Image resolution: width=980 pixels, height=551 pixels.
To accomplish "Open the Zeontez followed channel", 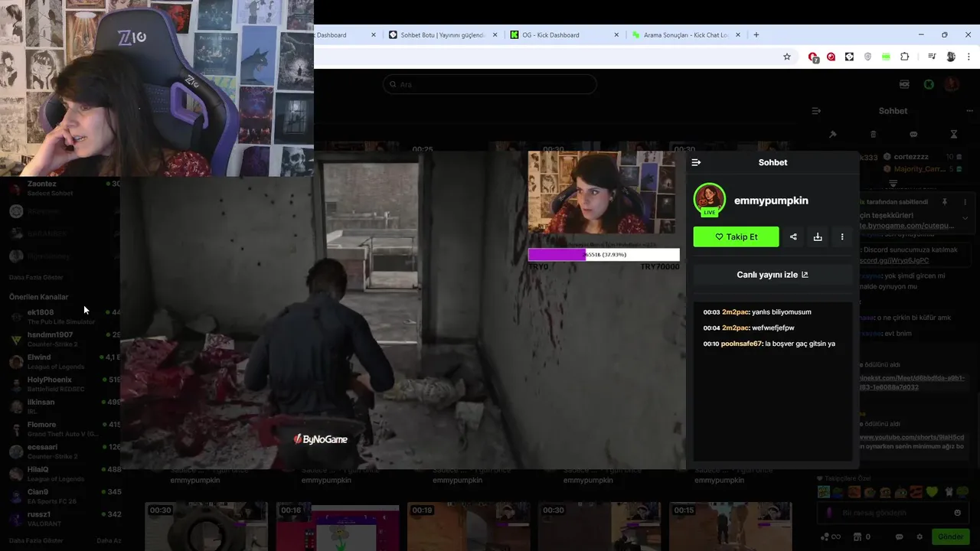I will click(x=64, y=188).
